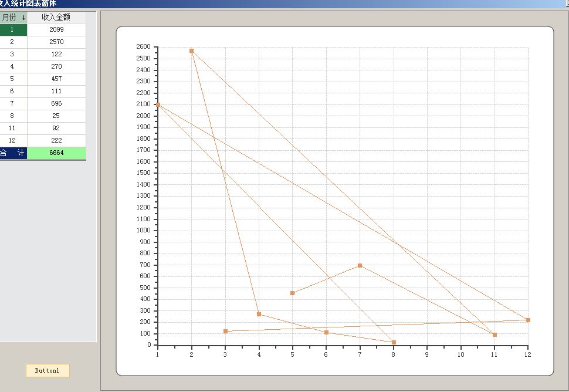Click the 2600 label on the Y axis
The height and width of the screenshot is (392, 569).
coord(143,46)
